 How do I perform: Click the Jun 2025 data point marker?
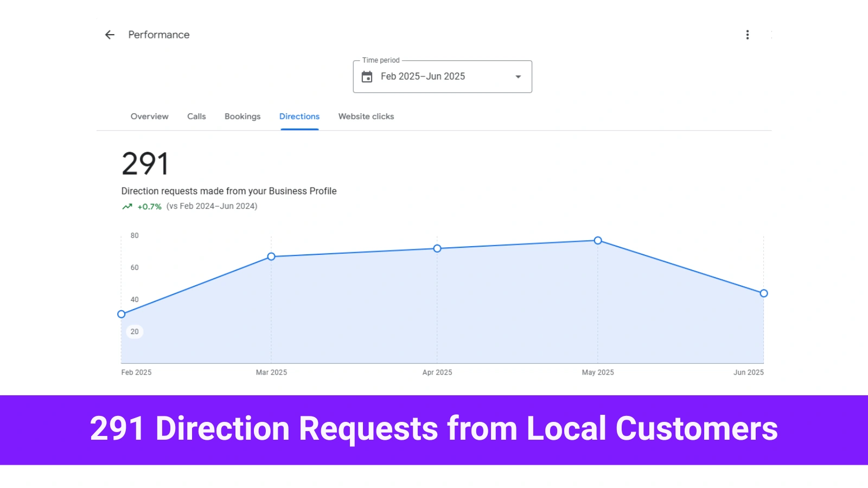(763, 293)
